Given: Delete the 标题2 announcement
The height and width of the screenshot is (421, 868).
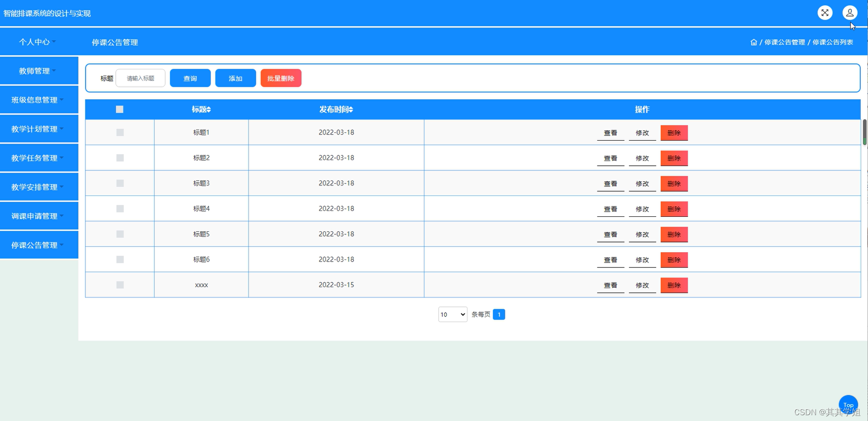Looking at the screenshot, I should coord(674,158).
